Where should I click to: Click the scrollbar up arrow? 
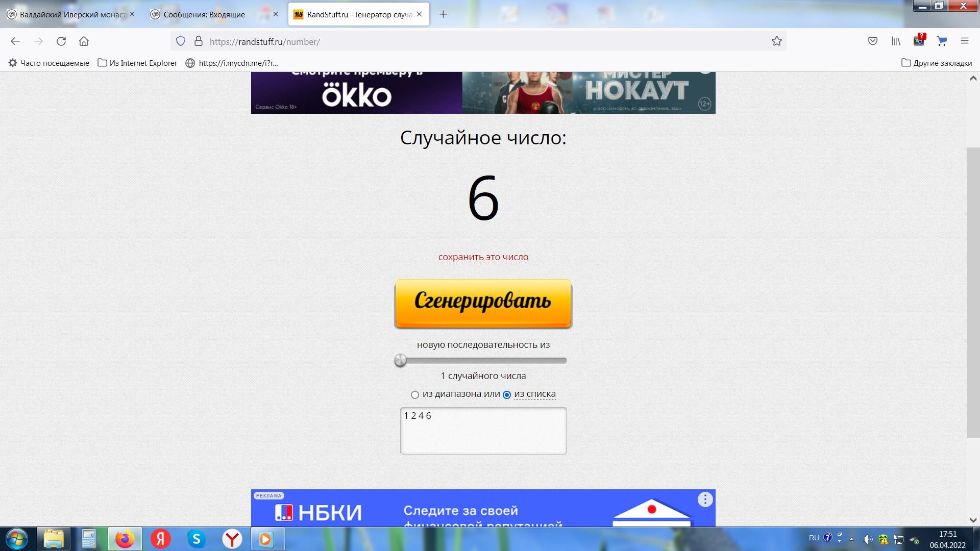click(x=973, y=78)
